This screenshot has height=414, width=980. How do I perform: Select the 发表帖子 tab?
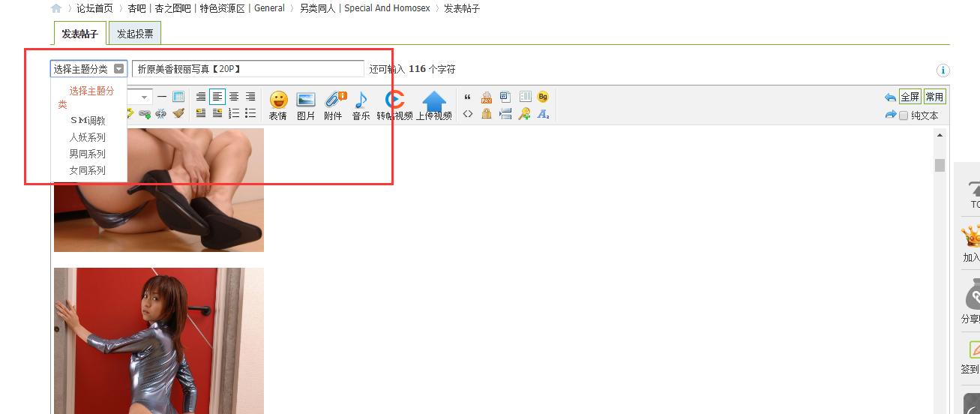(x=80, y=34)
